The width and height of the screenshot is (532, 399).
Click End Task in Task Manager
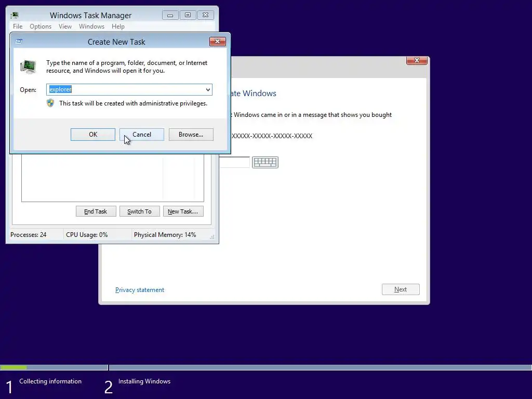pos(96,211)
